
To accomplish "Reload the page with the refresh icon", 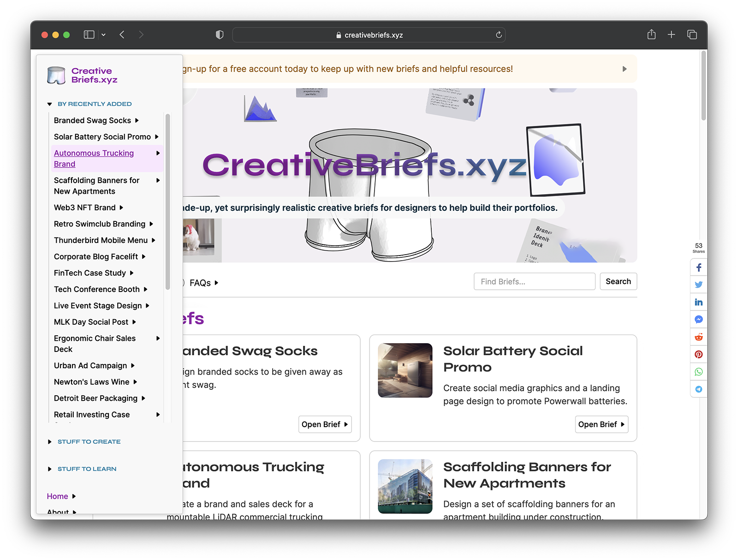I will tap(499, 35).
